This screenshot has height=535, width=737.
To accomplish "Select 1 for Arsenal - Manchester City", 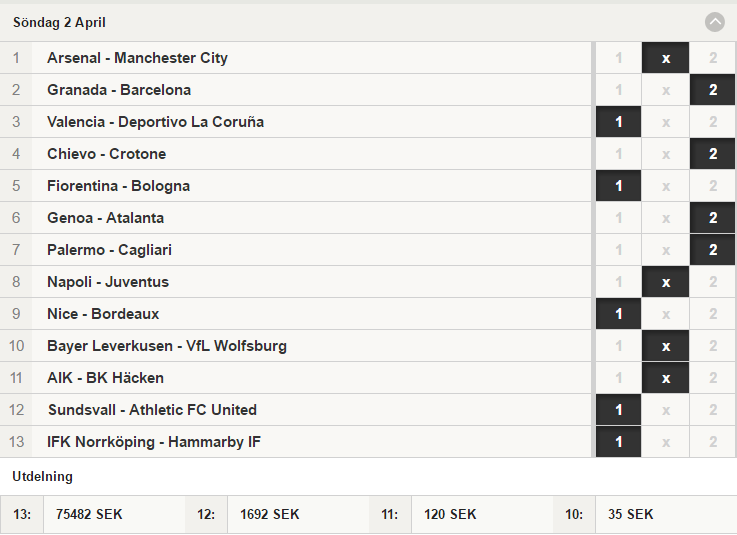I will pos(619,58).
